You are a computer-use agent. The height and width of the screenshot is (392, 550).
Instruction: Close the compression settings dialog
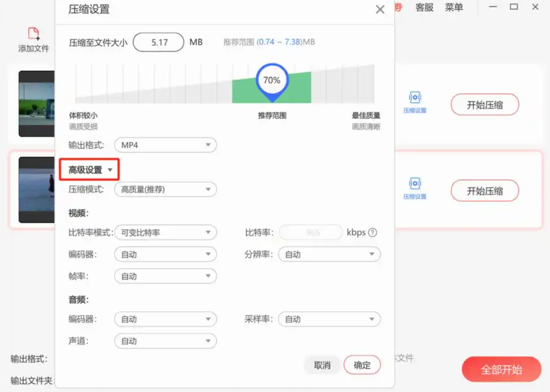(x=380, y=10)
